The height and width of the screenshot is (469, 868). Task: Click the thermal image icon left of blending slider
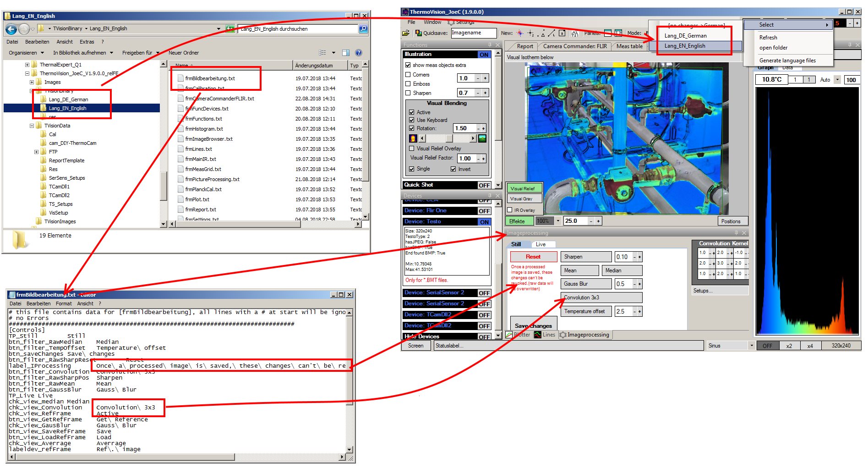tap(413, 138)
